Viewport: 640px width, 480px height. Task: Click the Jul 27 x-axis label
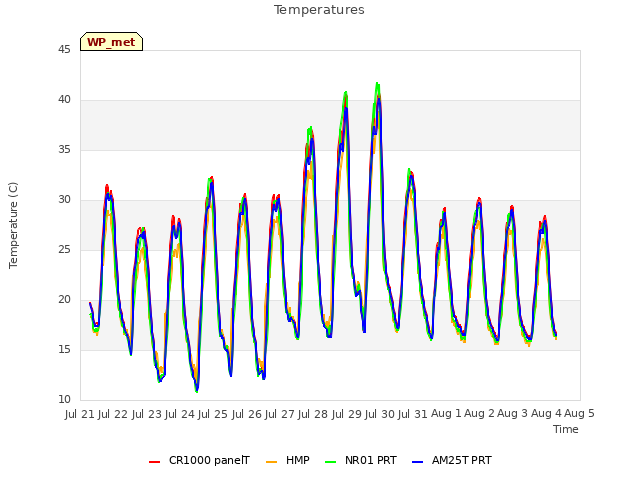coord(280,414)
